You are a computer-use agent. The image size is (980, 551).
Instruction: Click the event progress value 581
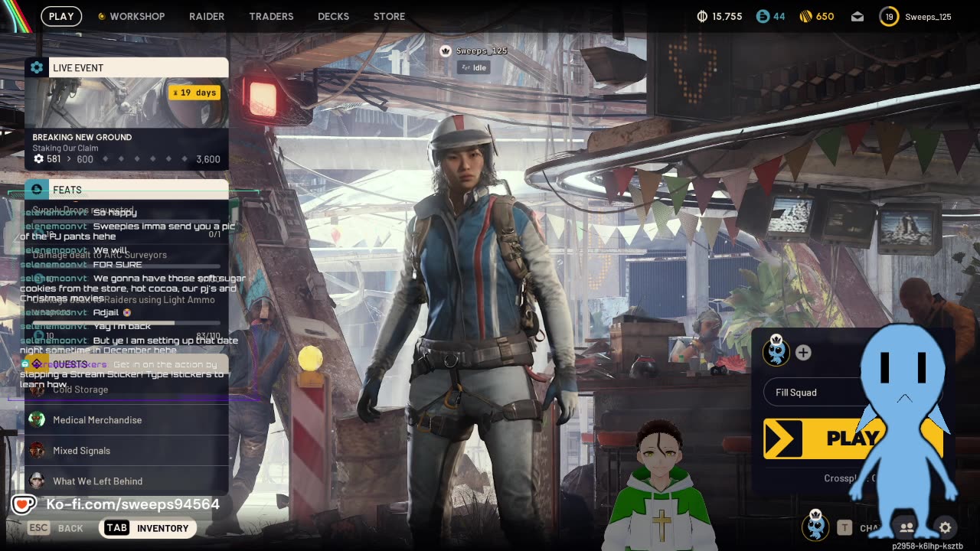pyautogui.click(x=54, y=159)
